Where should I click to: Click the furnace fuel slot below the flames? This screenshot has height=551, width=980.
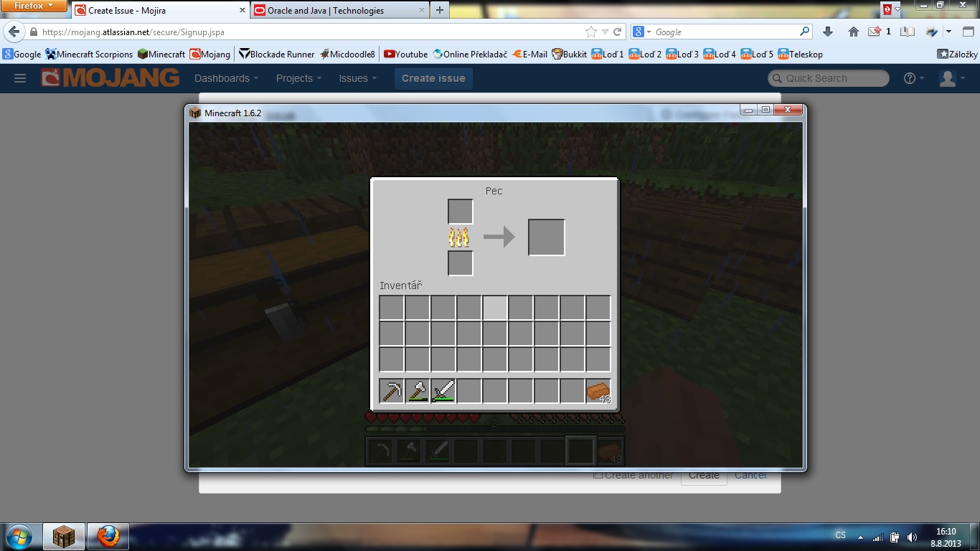(461, 263)
